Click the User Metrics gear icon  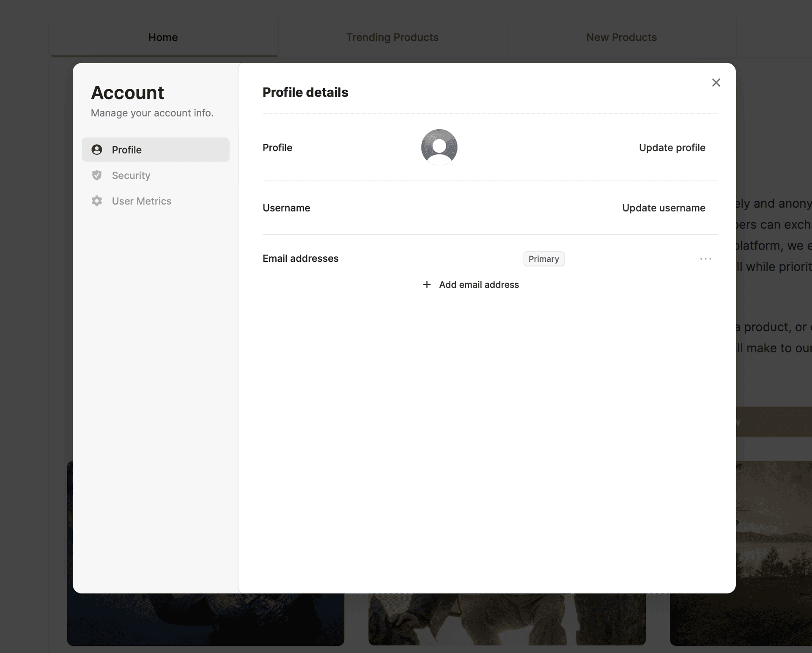pos(97,201)
